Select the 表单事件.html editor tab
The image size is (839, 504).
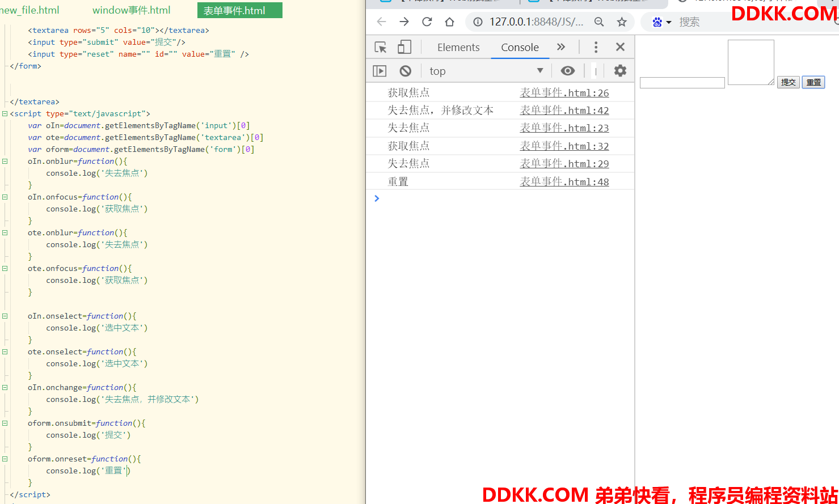[239, 10]
